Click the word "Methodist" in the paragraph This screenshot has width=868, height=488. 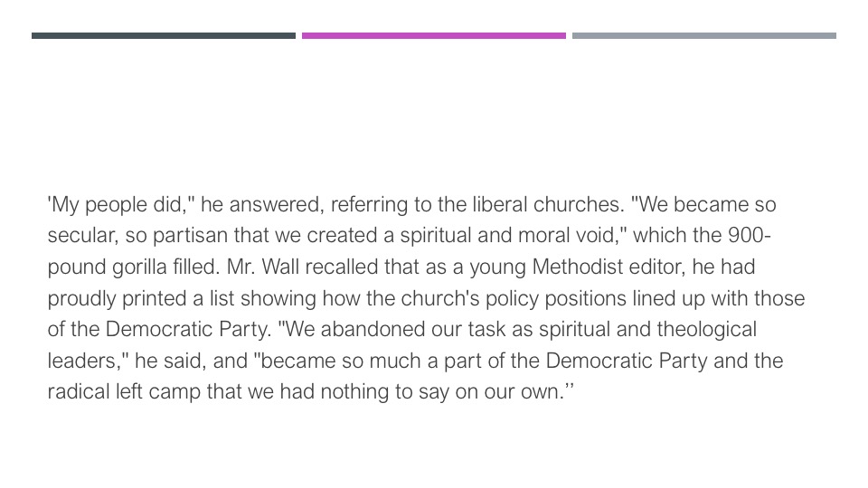click(578, 267)
